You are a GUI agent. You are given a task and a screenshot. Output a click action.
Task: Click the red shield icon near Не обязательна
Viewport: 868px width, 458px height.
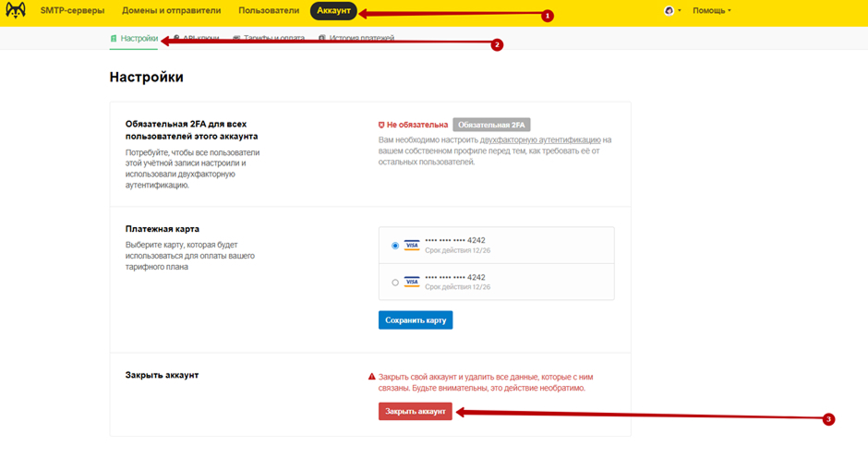pyautogui.click(x=381, y=125)
